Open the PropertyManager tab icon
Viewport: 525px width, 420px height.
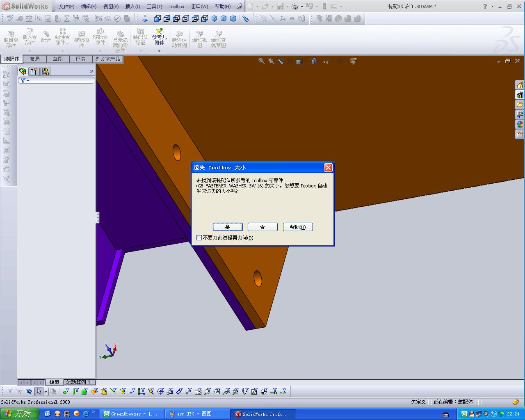(x=34, y=71)
